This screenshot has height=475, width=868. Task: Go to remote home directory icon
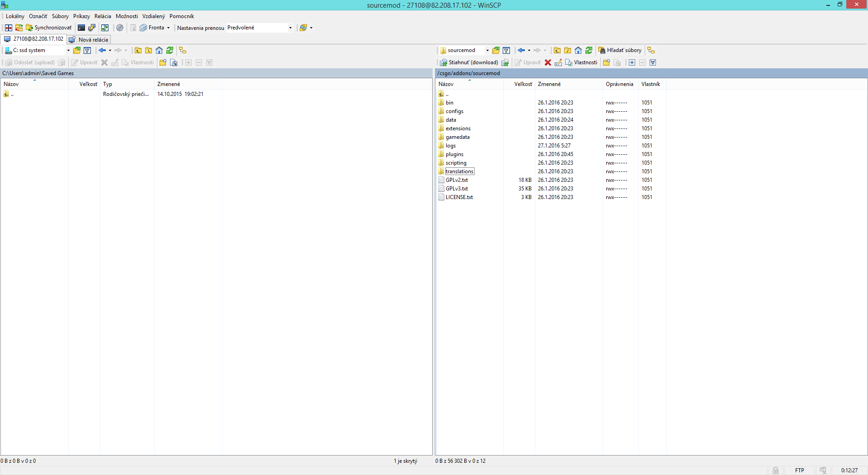pos(578,50)
